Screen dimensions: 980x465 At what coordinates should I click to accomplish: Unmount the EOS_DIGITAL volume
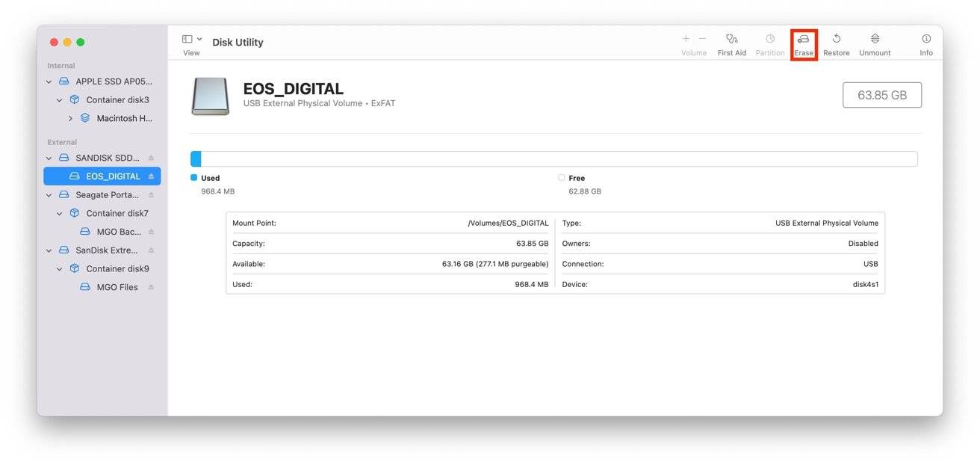(874, 42)
